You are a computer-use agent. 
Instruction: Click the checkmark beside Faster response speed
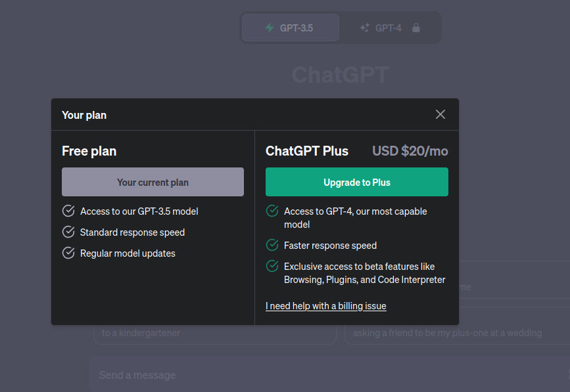(x=272, y=245)
